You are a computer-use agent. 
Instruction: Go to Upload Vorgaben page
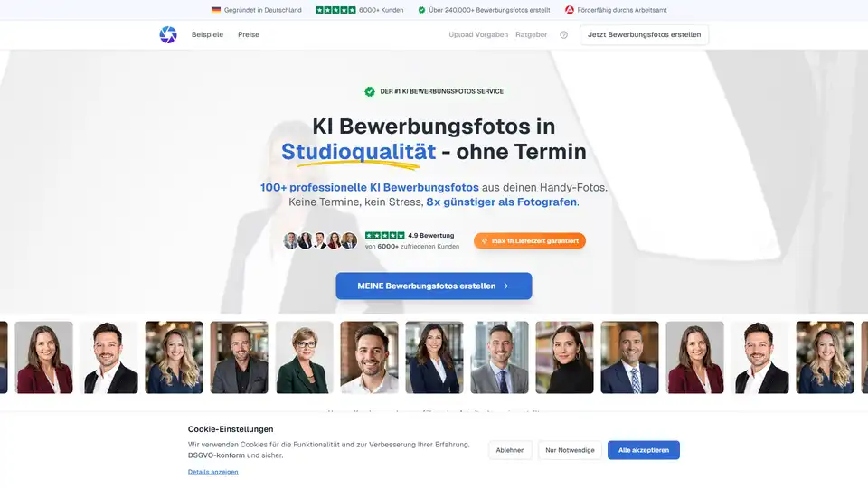click(x=477, y=34)
